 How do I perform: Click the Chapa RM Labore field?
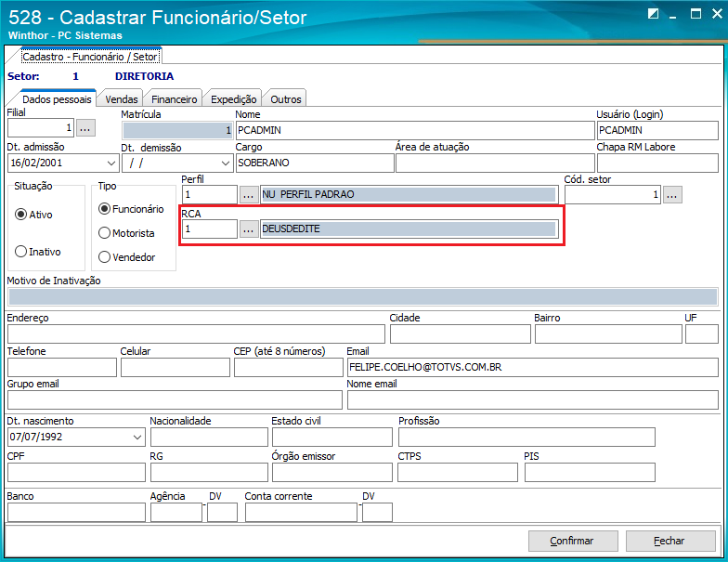657,163
